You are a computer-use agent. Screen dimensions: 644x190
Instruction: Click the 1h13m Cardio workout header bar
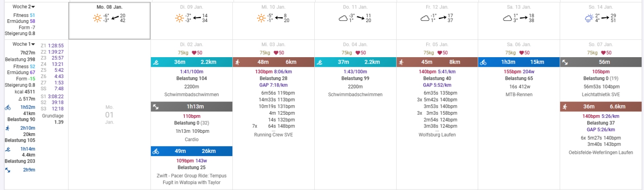click(x=192, y=107)
